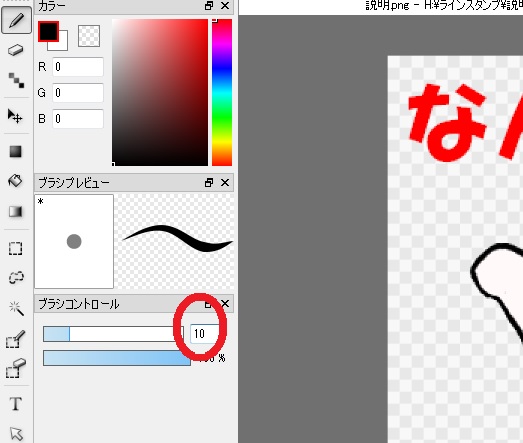Click the ブラシプレビュー panel title
The image size is (523, 443).
(x=74, y=183)
